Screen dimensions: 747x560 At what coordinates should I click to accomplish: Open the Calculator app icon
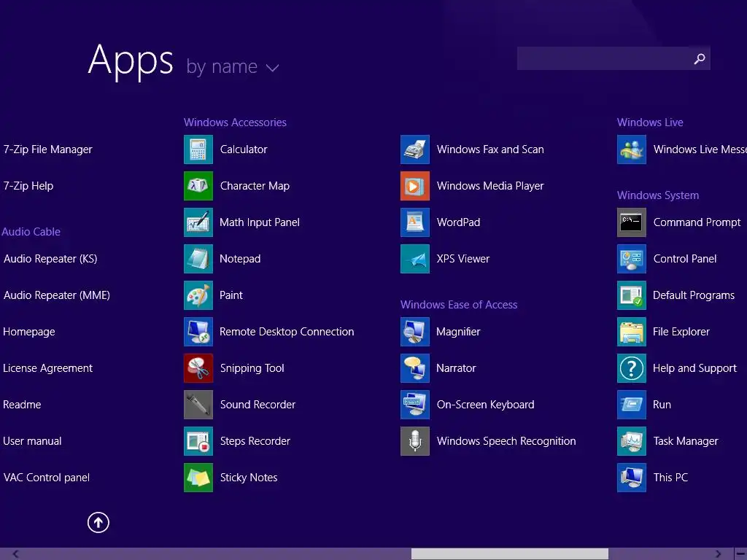tap(198, 149)
